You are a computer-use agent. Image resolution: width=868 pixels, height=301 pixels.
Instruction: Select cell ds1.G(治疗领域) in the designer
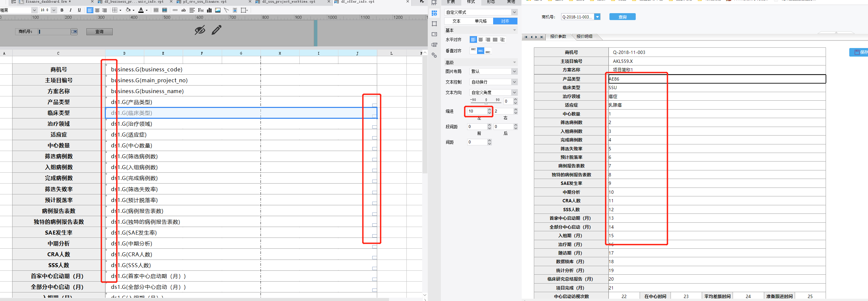click(241, 124)
